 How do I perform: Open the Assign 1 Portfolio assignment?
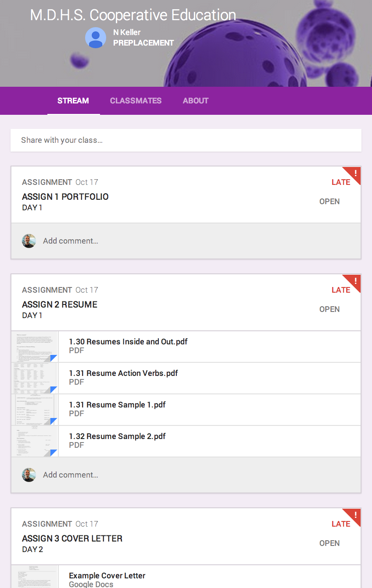(x=65, y=197)
